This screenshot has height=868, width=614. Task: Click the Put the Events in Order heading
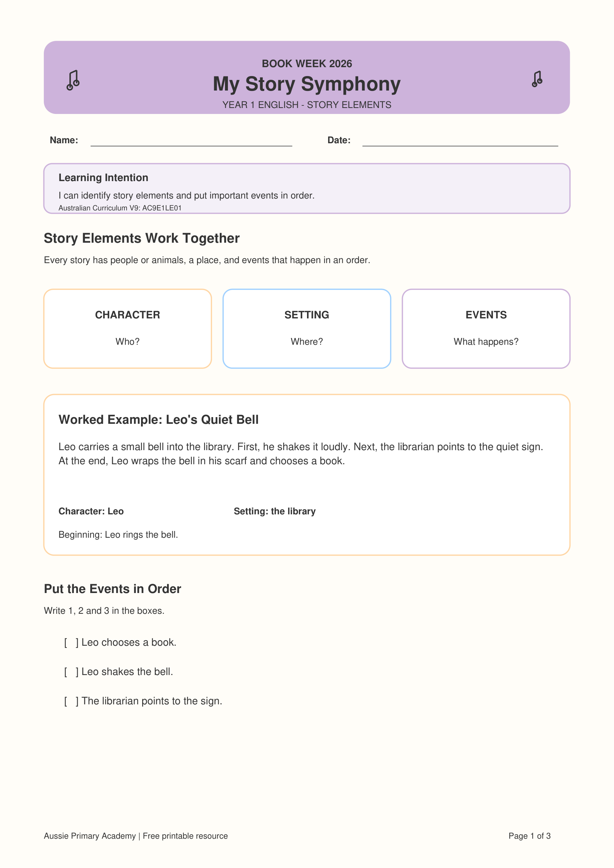(x=113, y=589)
